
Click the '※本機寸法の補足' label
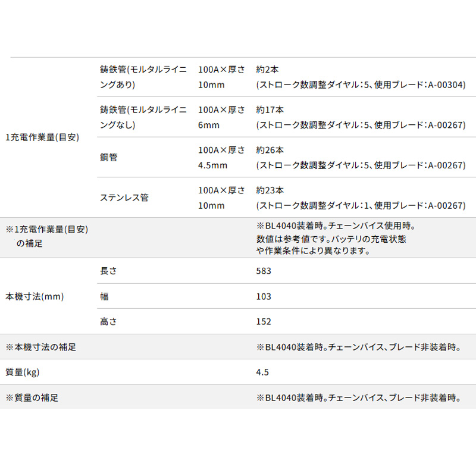pyautogui.click(x=40, y=347)
